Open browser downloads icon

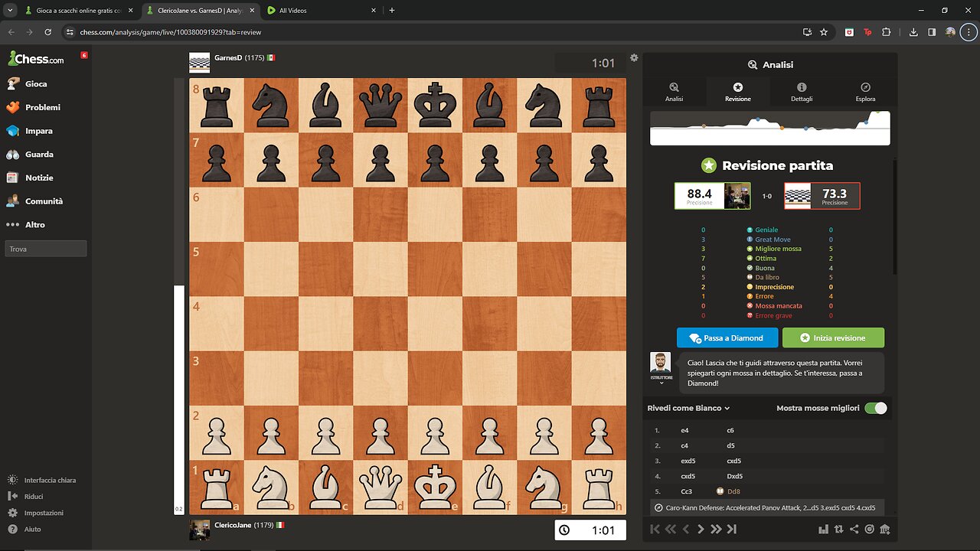(x=913, y=32)
